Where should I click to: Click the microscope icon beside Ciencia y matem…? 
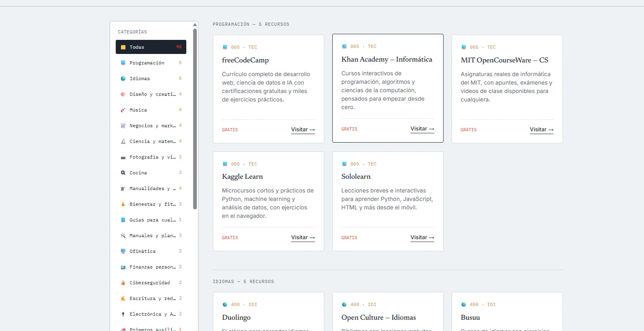(123, 141)
